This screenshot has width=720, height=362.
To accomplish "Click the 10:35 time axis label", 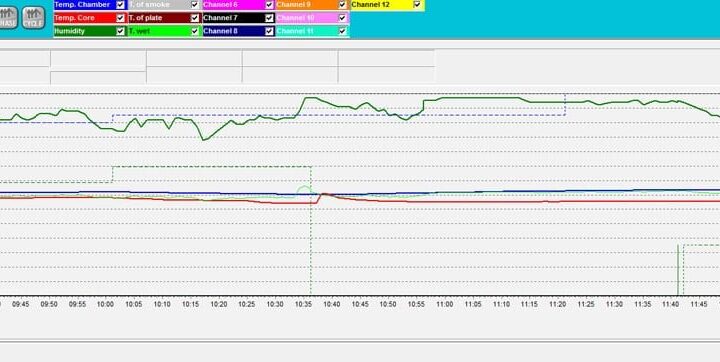I will click(304, 304).
